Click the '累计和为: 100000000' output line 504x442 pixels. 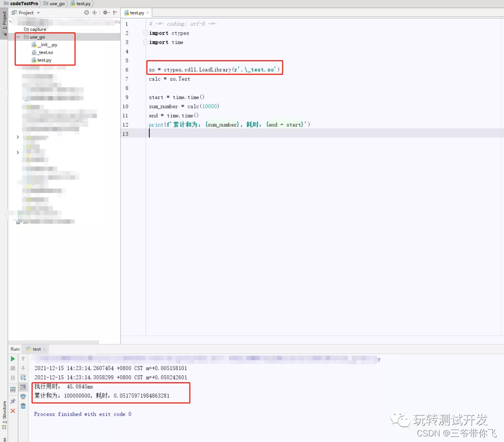(102, 396)
